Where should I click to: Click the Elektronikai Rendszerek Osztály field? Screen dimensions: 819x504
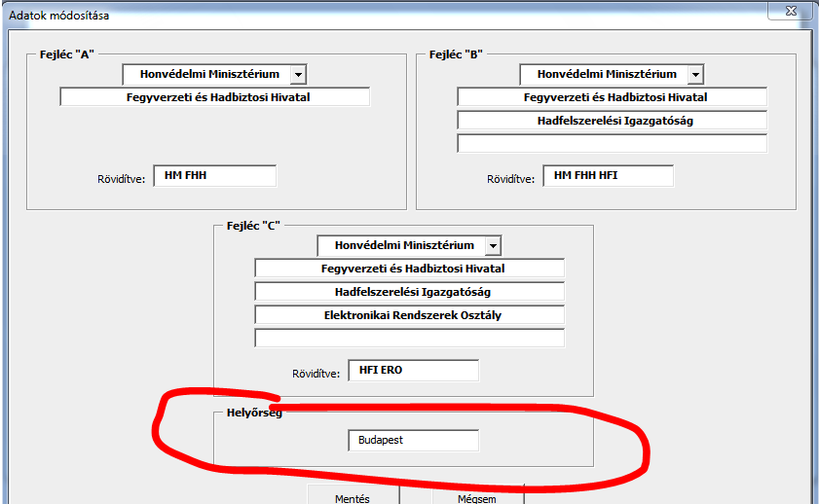409,315
